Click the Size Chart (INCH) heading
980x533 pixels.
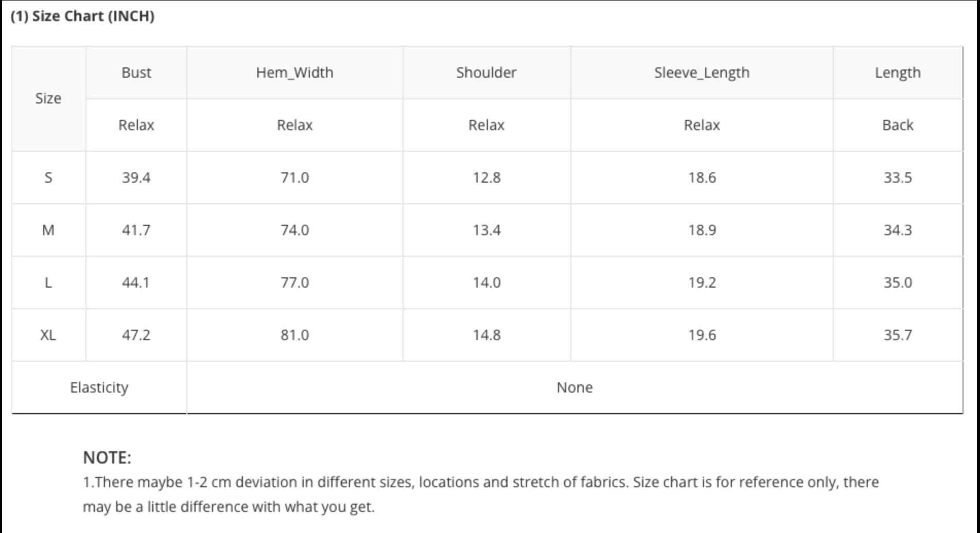[82, 16]
